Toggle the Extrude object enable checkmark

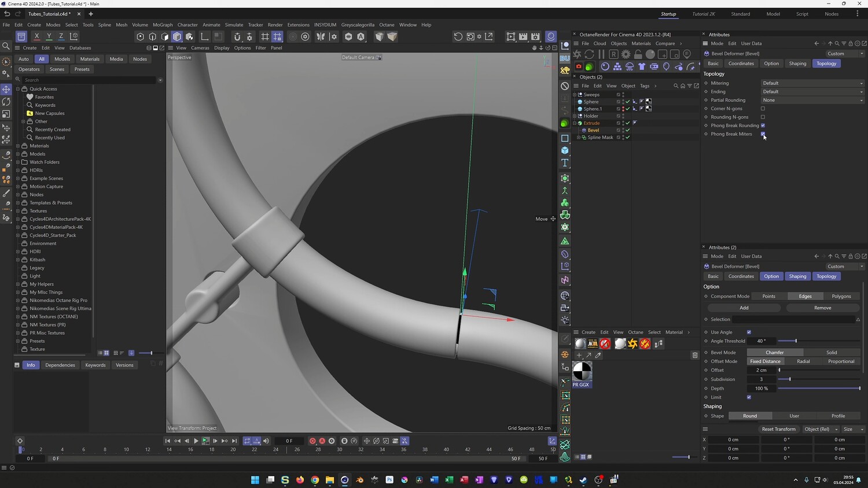click(628, 123)
